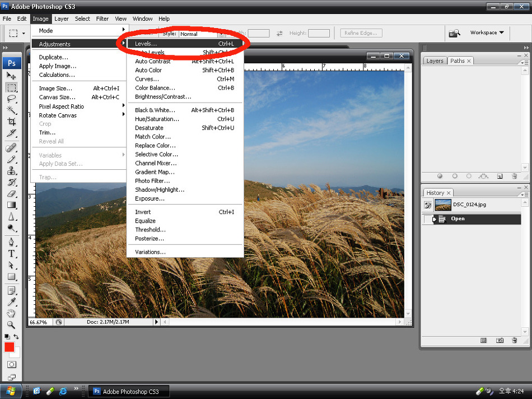The height and width of the screenshot is (399, 532).
Task: Choose the Clone Stamp tool
Action: point(11,171)
